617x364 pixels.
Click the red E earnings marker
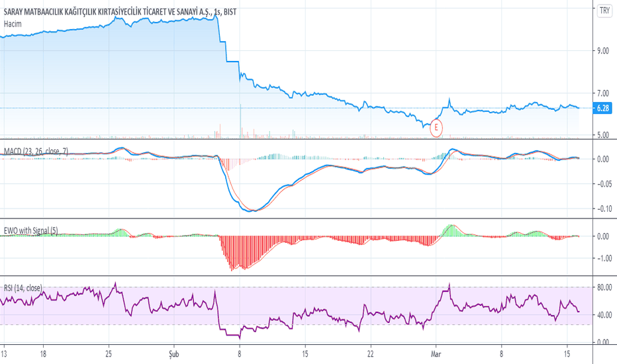[436, 128]
